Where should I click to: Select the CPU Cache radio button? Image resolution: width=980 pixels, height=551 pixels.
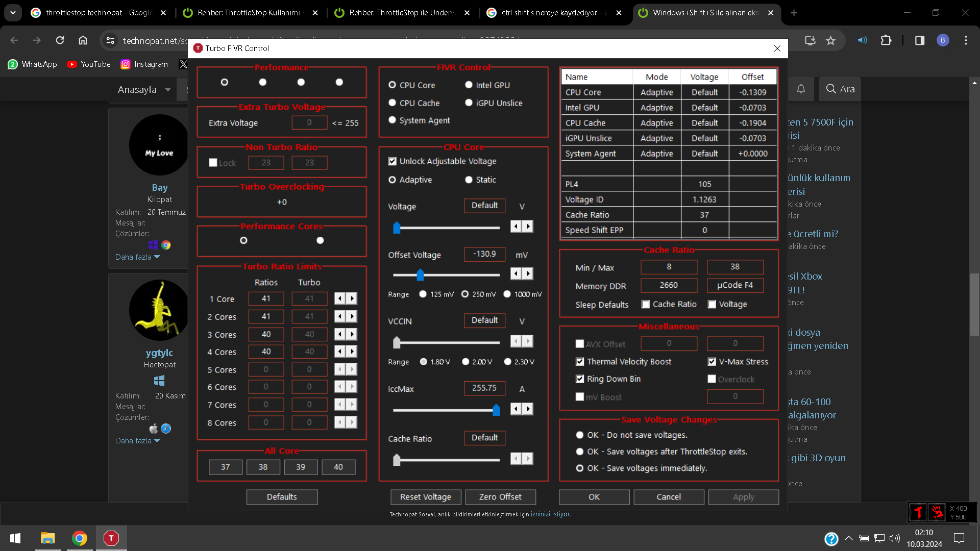point(392,103)
